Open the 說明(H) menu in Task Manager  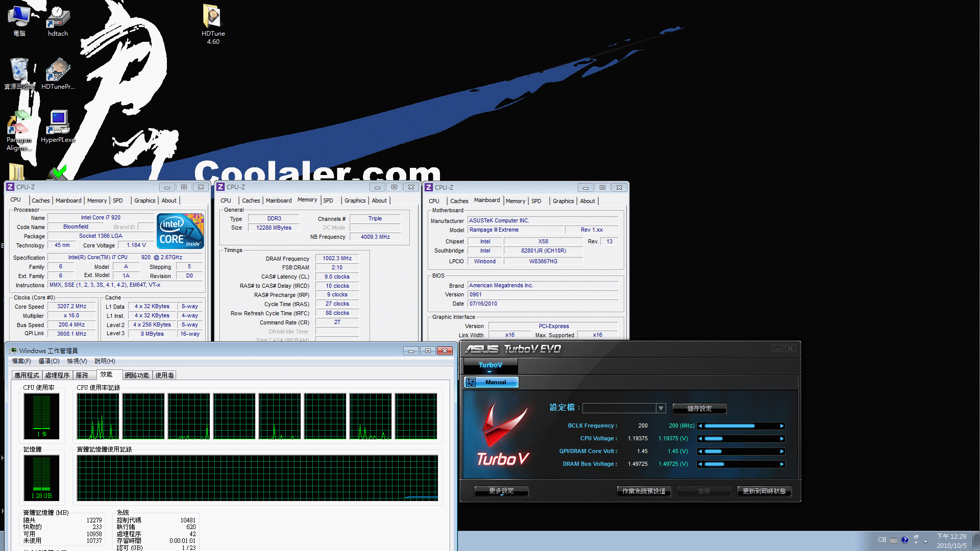(x=105, y=361)
